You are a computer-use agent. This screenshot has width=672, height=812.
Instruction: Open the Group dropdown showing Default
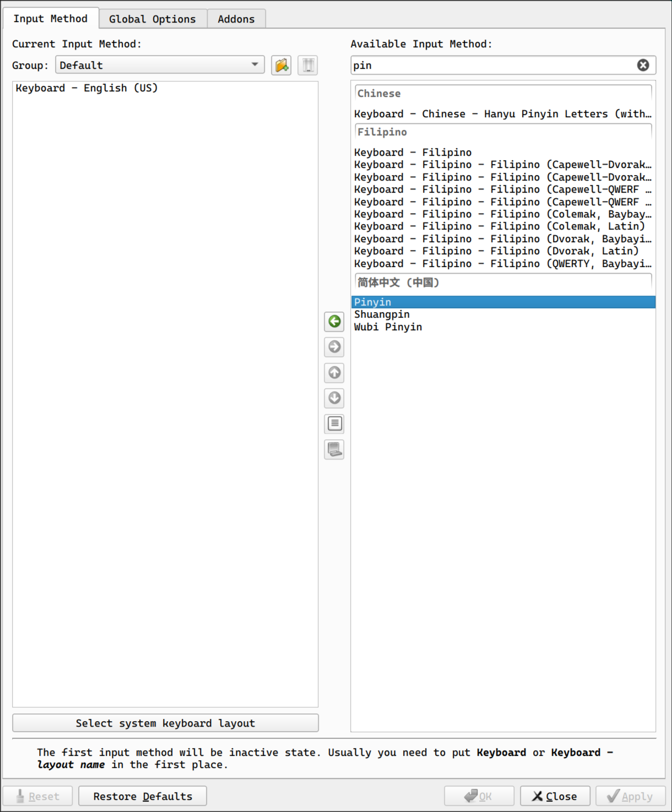click(x=160, y=66)
